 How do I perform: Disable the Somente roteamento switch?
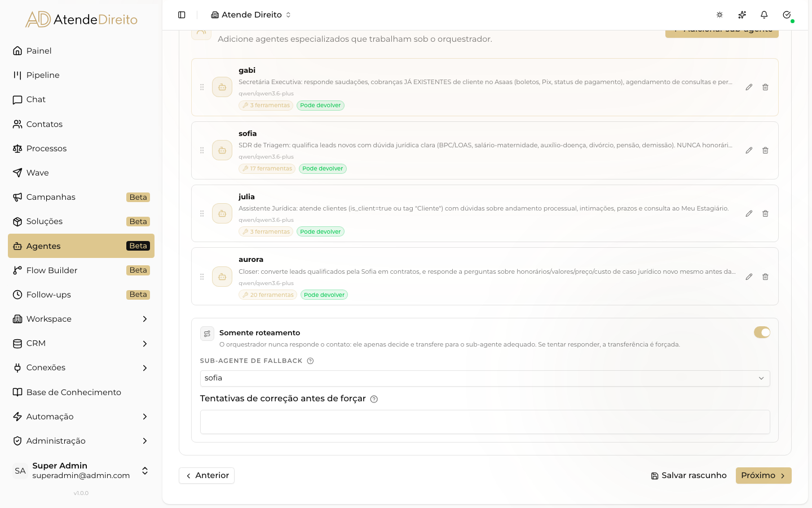pos(762,332)
